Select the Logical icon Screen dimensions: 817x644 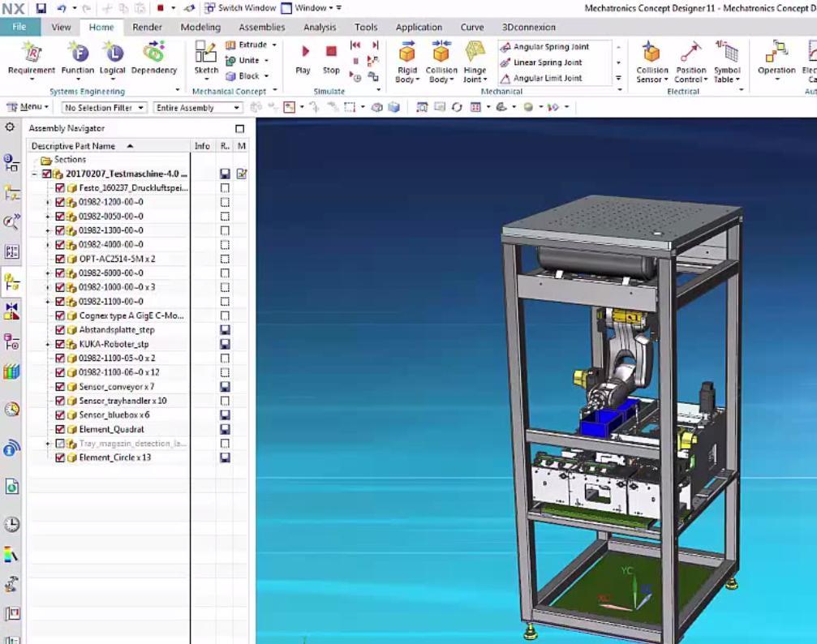[113, 52]
